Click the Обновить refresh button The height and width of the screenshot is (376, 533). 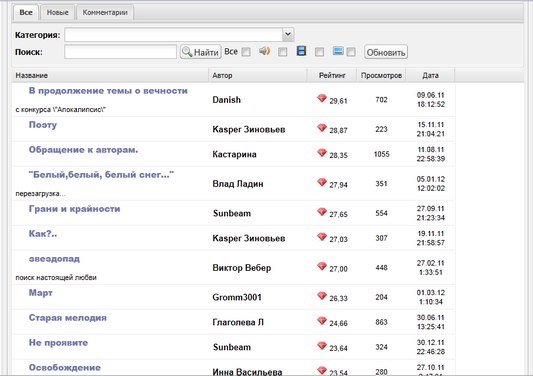point(386,52)
